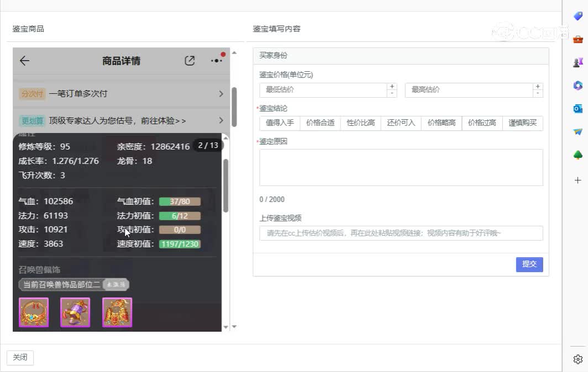Increase 最高估价 with the plus stepper
The height and width of the screenshot is (372, 588).
(x=538, y=87)
